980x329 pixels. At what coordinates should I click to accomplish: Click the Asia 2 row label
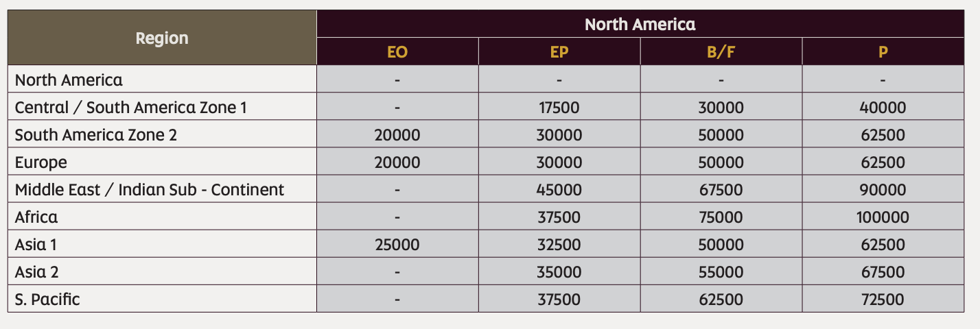pos(37,272)
